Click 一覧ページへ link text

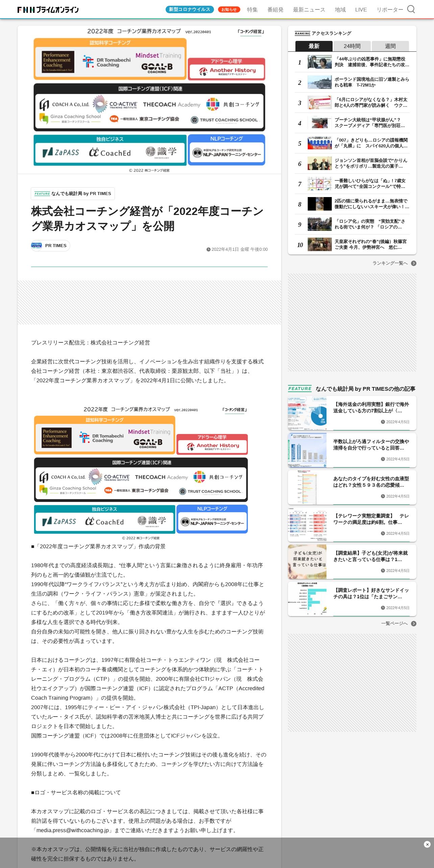point(394,623)
